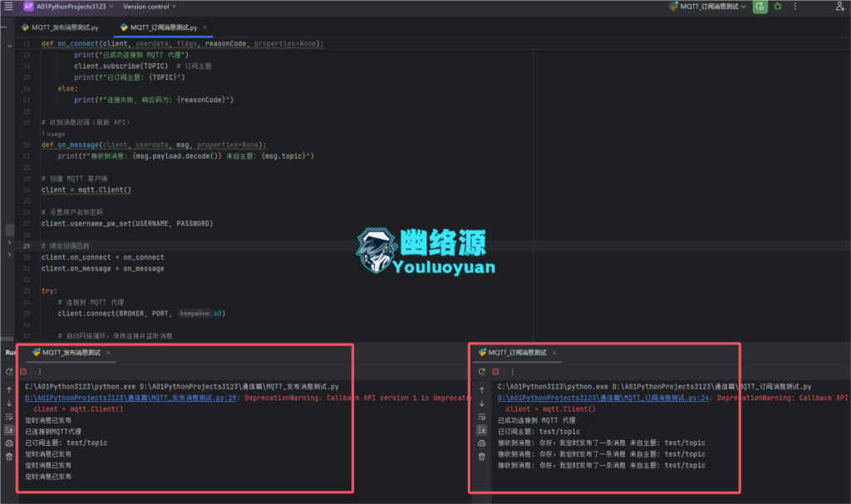
Task: Switch to MQTT_发布消息测试.py editor tab
Action: tap(60, 27)
